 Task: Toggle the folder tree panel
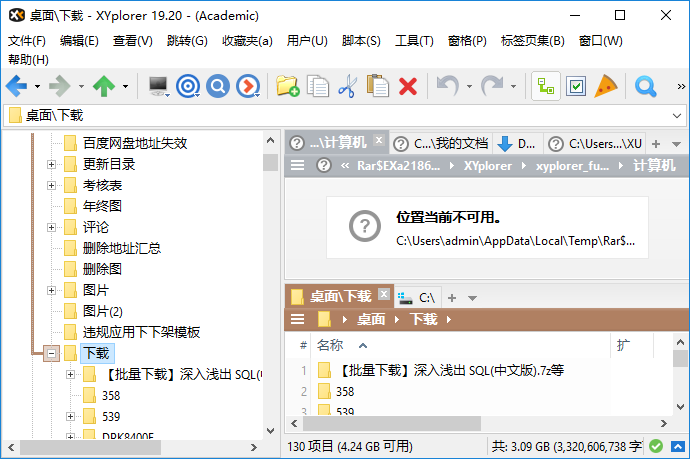(x=546, y=86)
